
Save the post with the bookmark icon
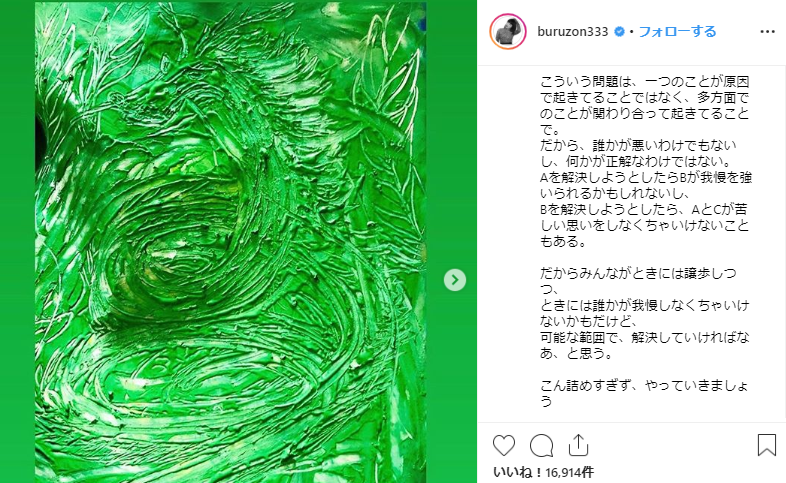click(766, 445)
